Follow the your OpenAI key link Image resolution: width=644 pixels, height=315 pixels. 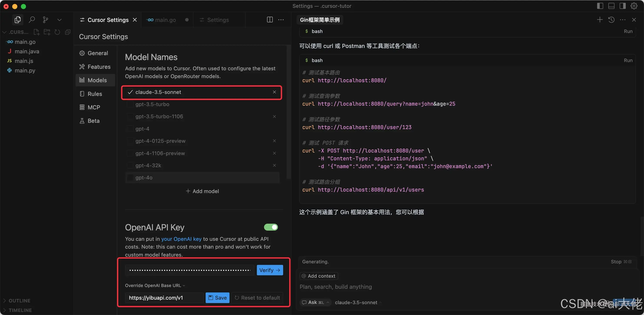(x=181, y=239)
